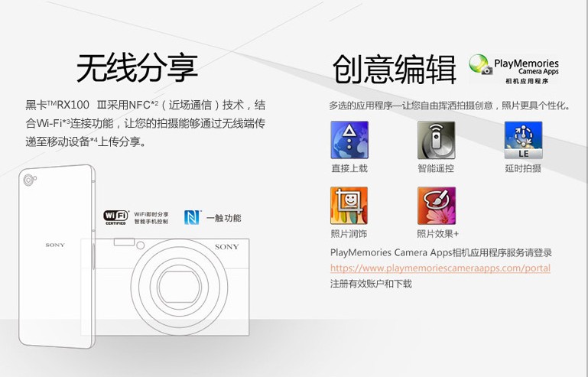Screen dimensions: 588x377
Task: Click the Wi-Fi Certified logo
Action: 116,217
